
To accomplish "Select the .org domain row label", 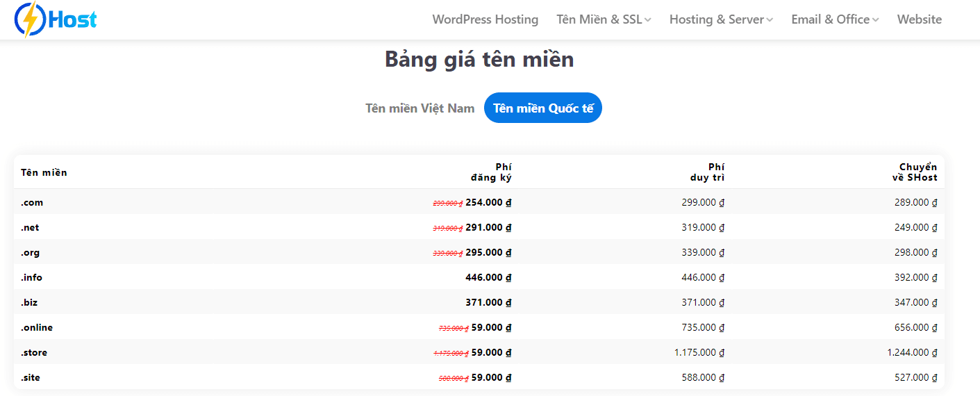I will [30, 253].
